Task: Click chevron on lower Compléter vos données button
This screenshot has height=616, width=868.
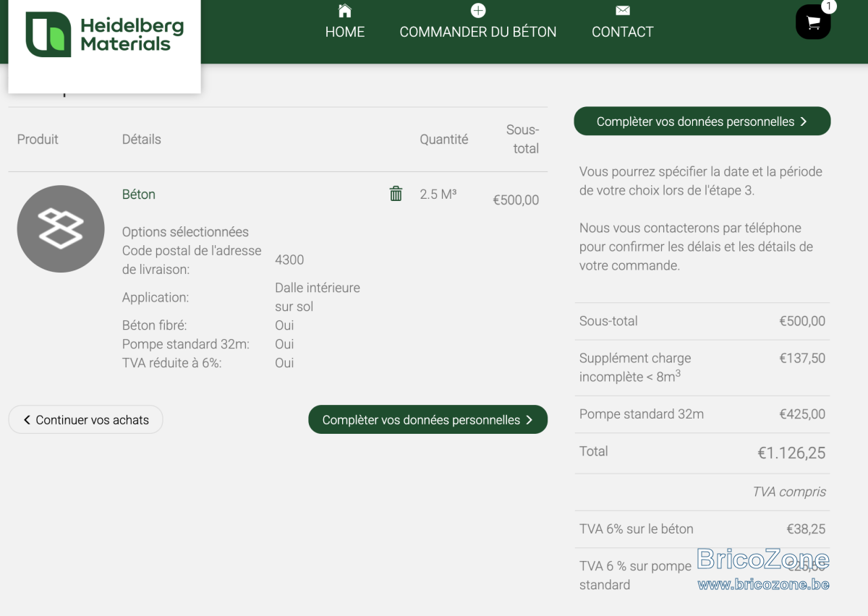Action: tap(529, 419)
